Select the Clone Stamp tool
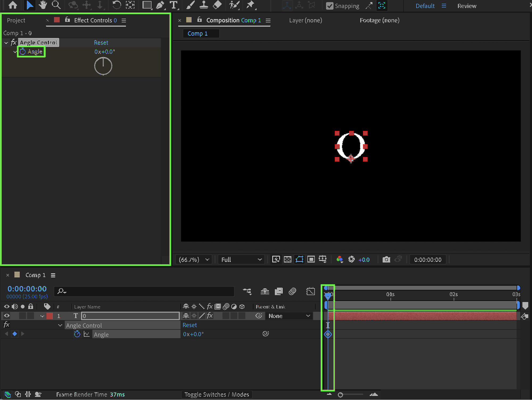This screenshot has width=532, height=400. (204, 5)
